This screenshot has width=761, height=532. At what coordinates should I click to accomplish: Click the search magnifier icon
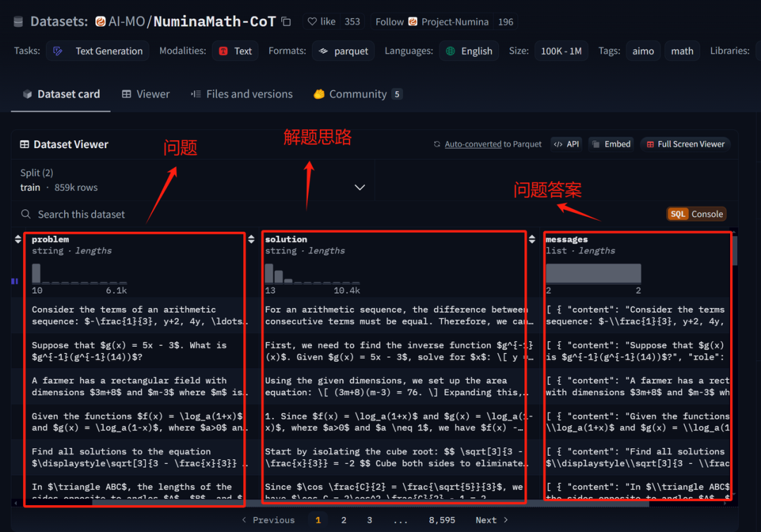pos(26,214)
